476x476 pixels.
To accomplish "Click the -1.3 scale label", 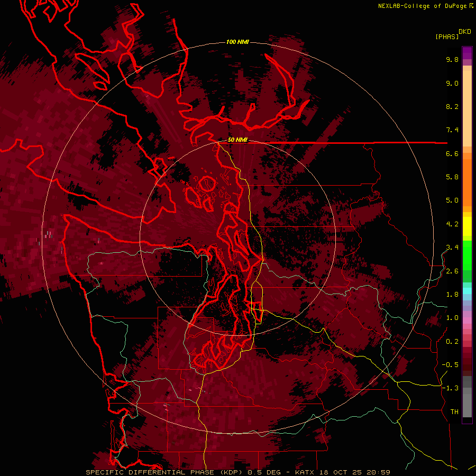I will 450,388.
